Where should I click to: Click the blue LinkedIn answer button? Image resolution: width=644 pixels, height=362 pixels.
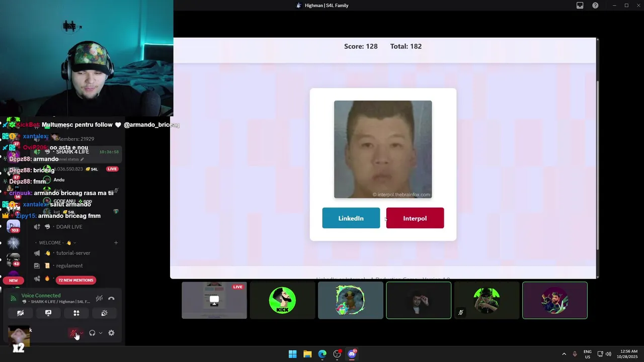click(351, 218)
